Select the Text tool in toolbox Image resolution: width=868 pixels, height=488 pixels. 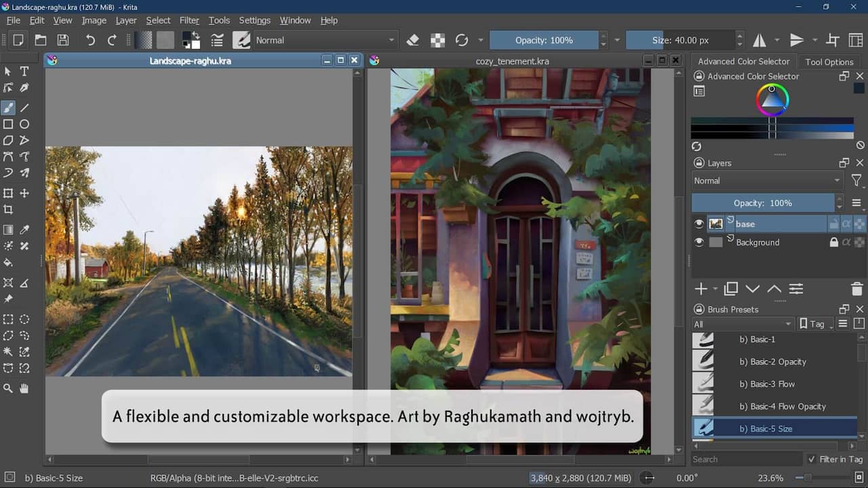pyautogui.click(x=24, y=71)
